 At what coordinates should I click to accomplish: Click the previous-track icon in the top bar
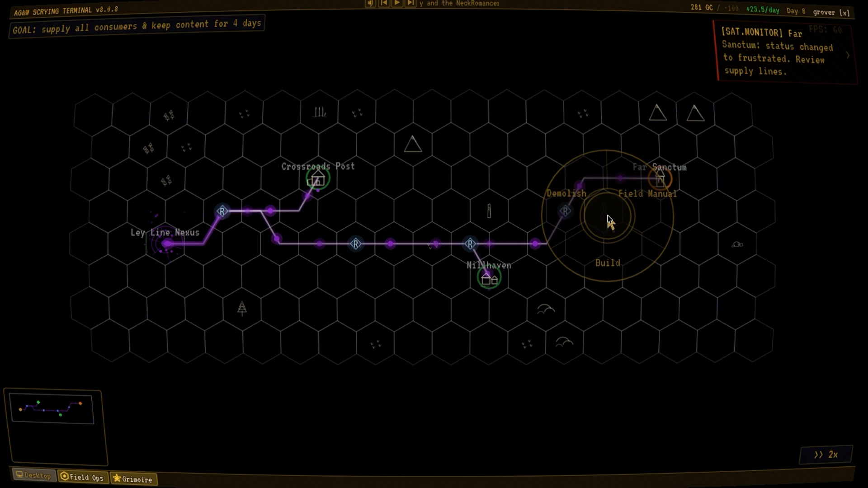pyautogui.click(x=384, y=3)
